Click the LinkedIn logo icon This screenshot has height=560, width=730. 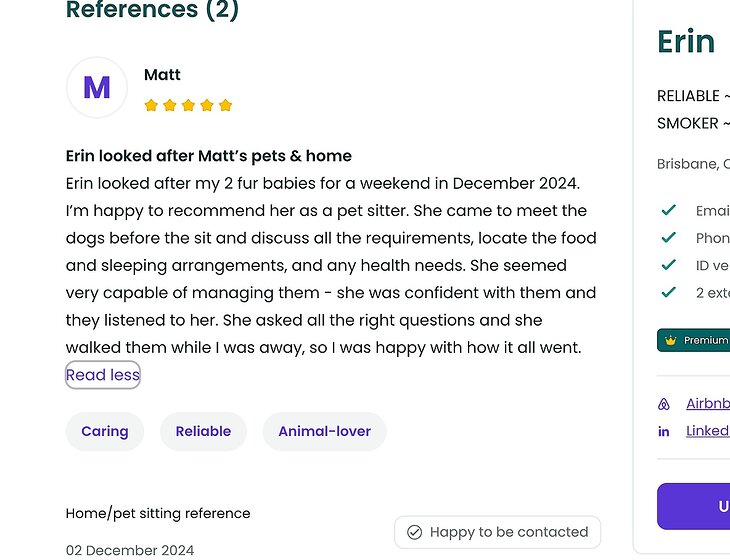[x=664, y=431]
